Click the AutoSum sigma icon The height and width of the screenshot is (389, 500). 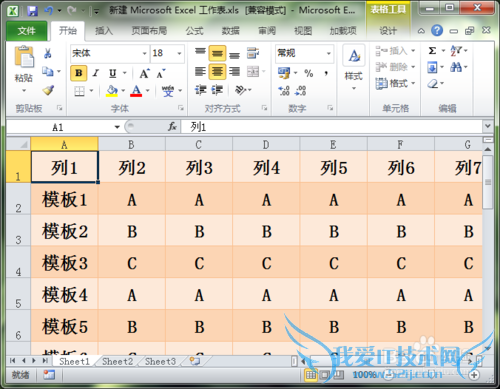432,51
